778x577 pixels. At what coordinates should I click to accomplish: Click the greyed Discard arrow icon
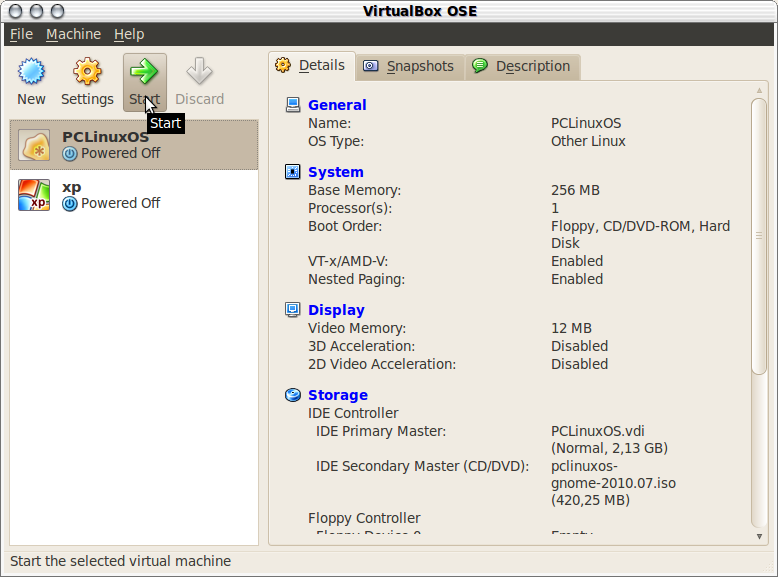click(x=199, y=71)
